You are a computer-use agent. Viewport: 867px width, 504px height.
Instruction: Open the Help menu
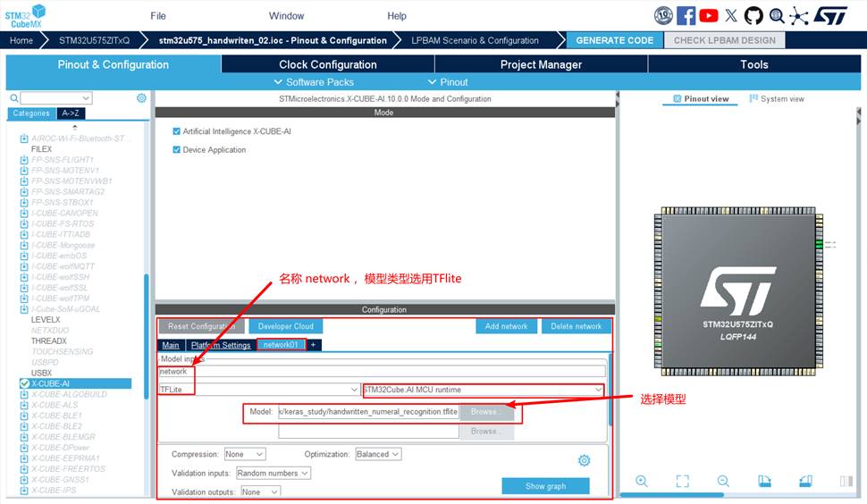click(x=397, y=15)
